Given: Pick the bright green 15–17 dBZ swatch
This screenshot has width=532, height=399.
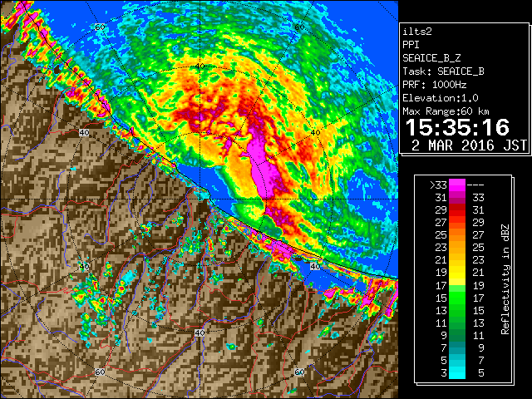Looking at the screenshot, I should tap(457, 298).
